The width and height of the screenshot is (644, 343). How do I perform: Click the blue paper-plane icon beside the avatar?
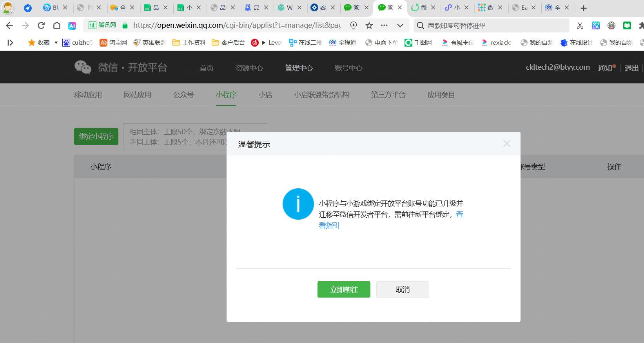[28, 8]
